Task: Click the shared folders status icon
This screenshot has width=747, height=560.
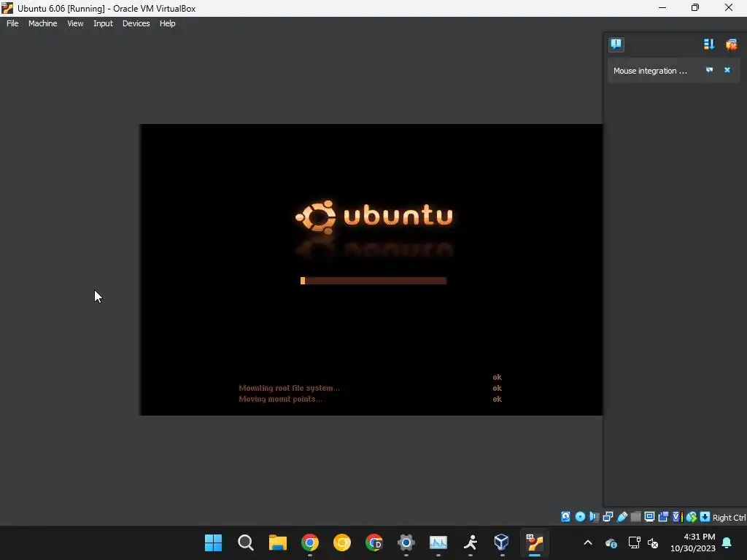Action: pyautogui.click(x=635, y=517)
